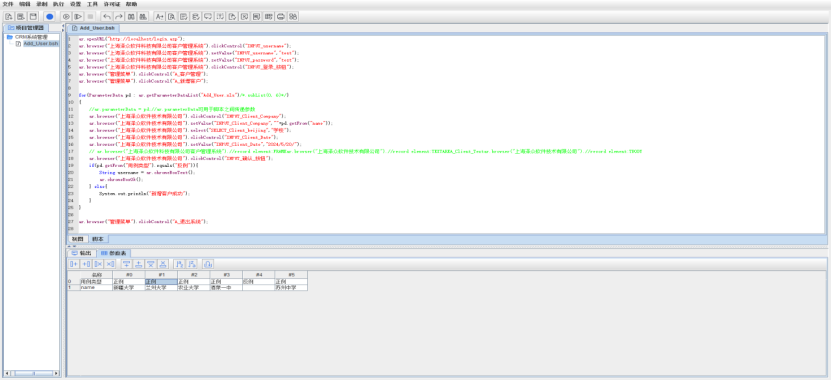Click the new file toolbar icon
The image size is (831, 380).
pos(8,16)
